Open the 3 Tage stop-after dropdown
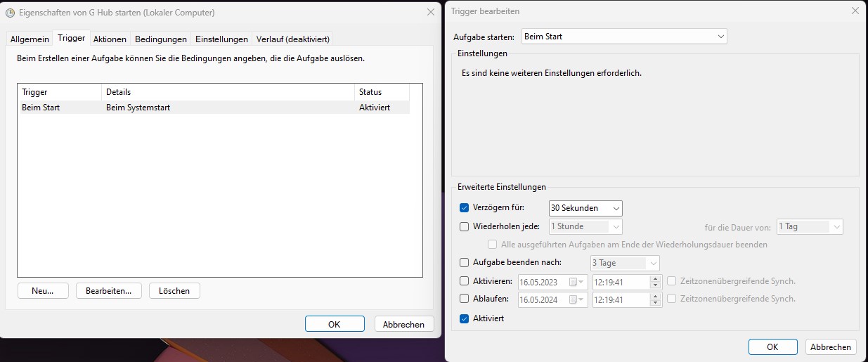Image resolution: width=868 pixels, height=362 pixels. coord(625,263)
